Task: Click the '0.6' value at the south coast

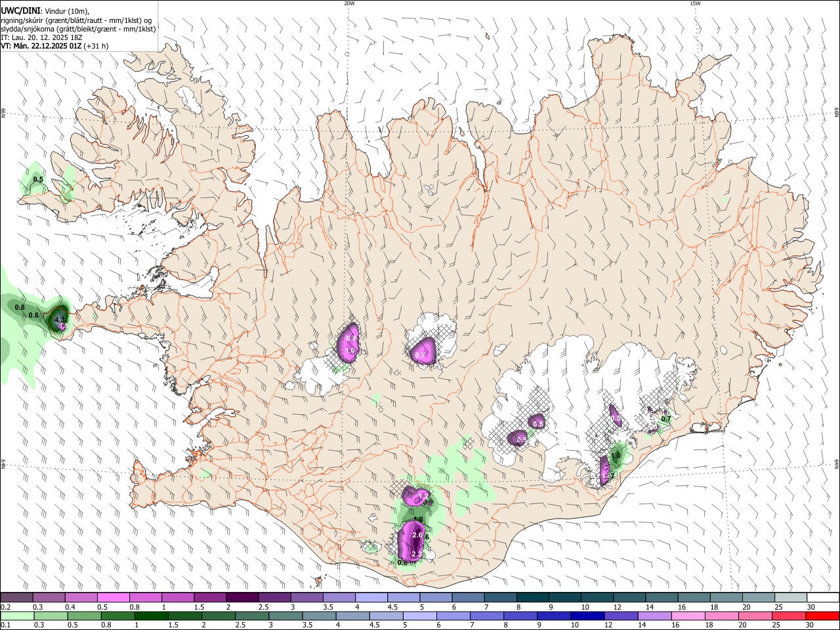Action: [402, 562]
